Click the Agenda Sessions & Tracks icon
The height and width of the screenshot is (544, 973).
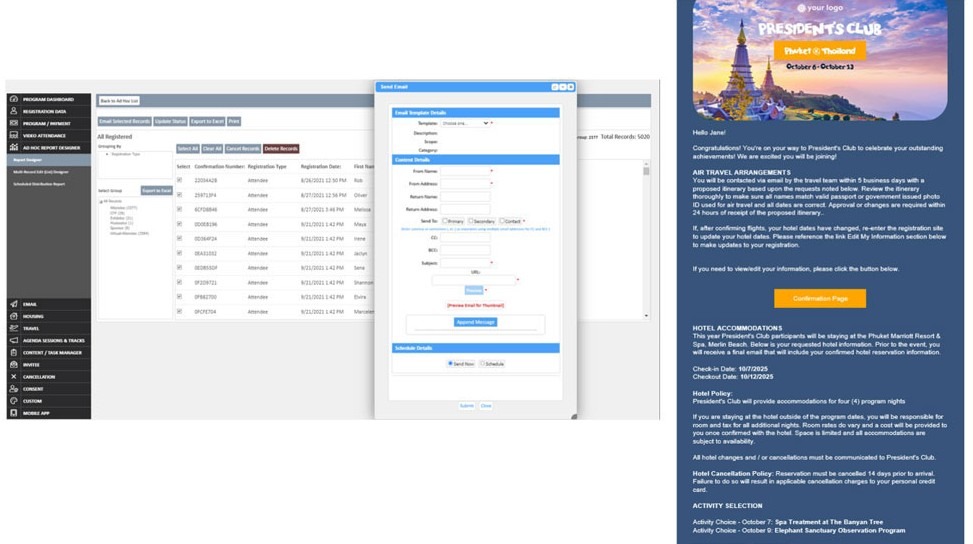[13, 340]
